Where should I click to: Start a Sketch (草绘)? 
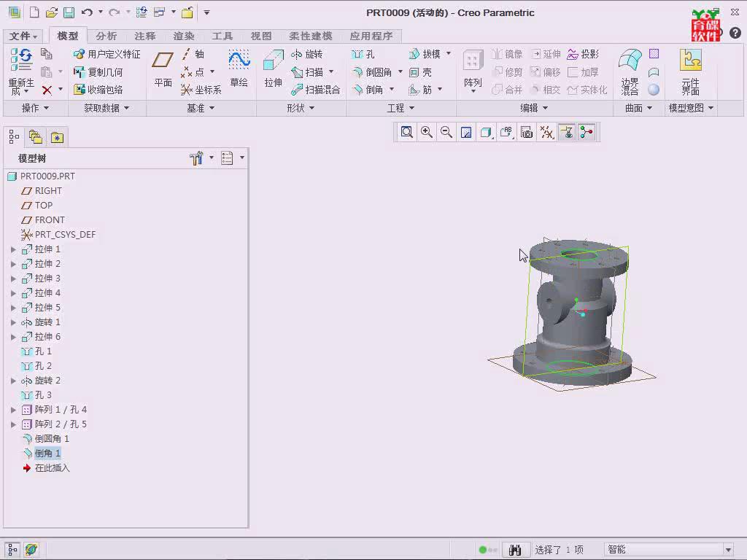[239, 69]
